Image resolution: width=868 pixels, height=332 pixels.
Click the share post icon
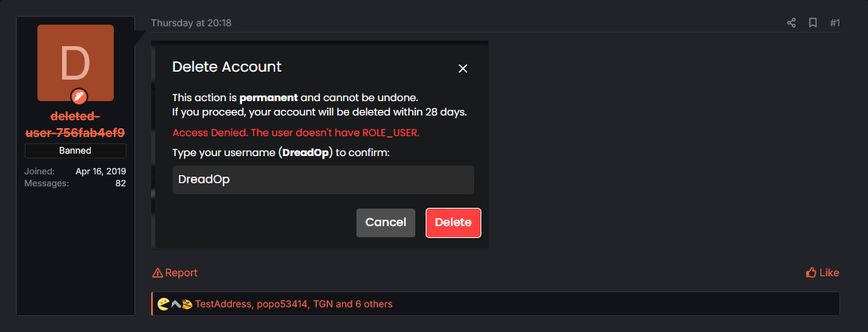[792, 23]
